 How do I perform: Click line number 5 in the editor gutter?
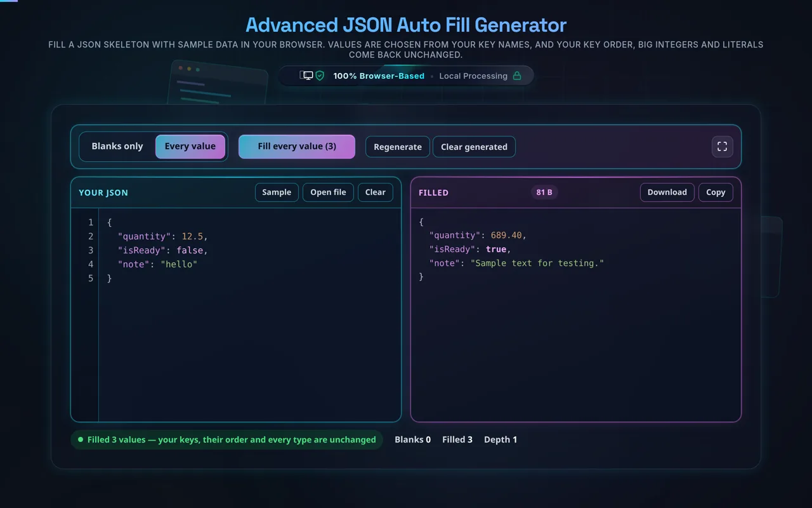(91, 278)
